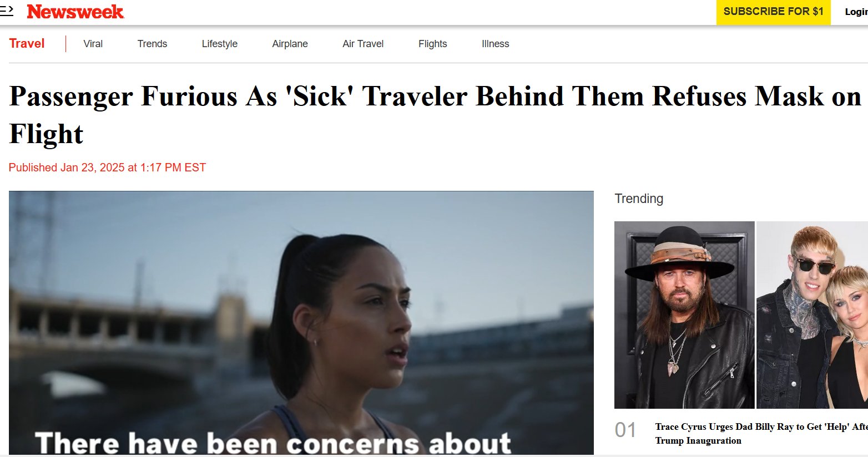The height and width of the screenshot is (457, 868).
Task: Click the Subscribe for $1 button
Action: click(773, 12)
